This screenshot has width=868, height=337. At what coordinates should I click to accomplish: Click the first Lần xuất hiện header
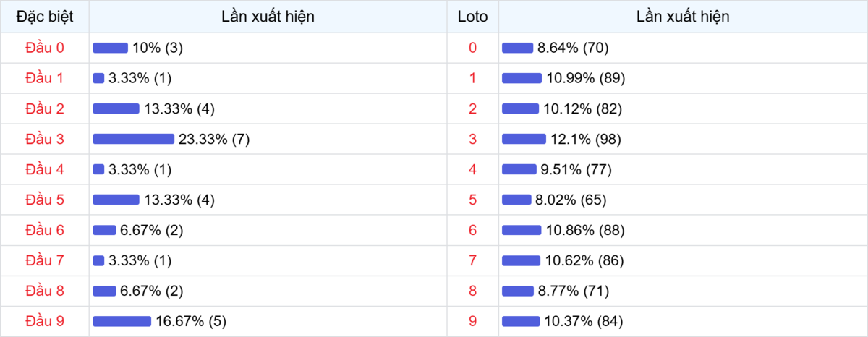click(x=268, y=17)
